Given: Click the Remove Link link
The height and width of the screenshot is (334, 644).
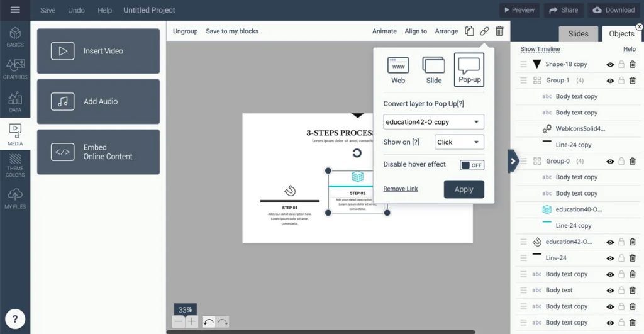Looking at the screenshot, I should tap(400, 189).
